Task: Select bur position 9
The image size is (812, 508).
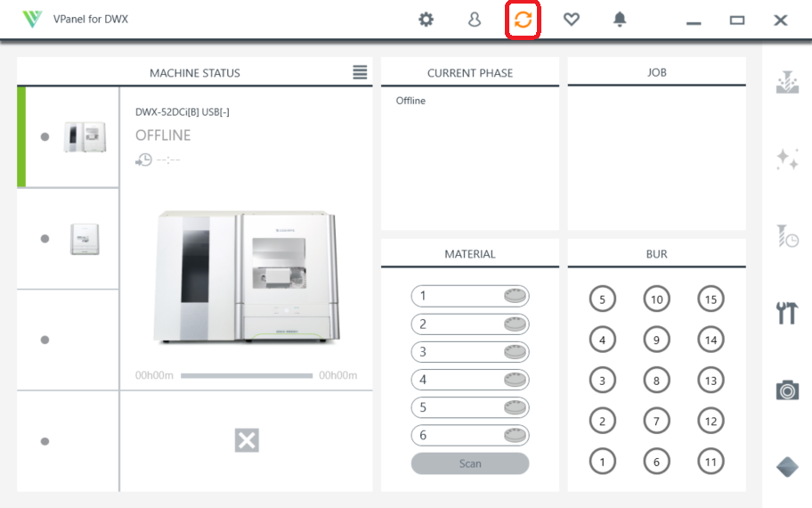Action: coord(657,340)
